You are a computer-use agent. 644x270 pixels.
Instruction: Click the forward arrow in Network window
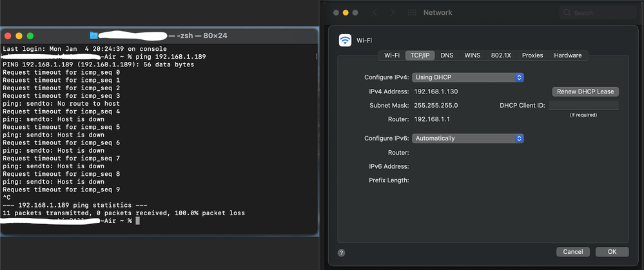coord(392,13)
